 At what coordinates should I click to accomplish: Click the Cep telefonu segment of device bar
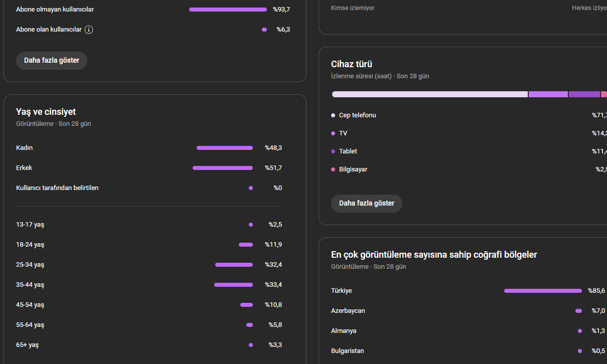(430, 94)
